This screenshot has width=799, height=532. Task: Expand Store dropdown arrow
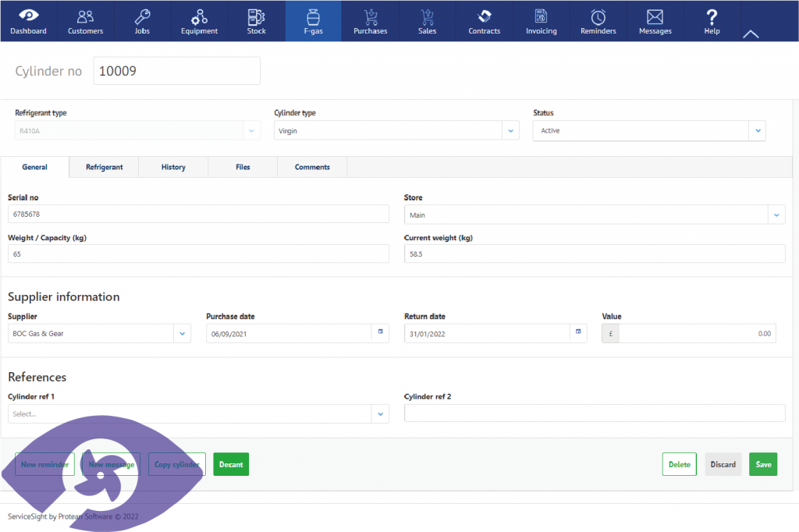pos(776,215)
